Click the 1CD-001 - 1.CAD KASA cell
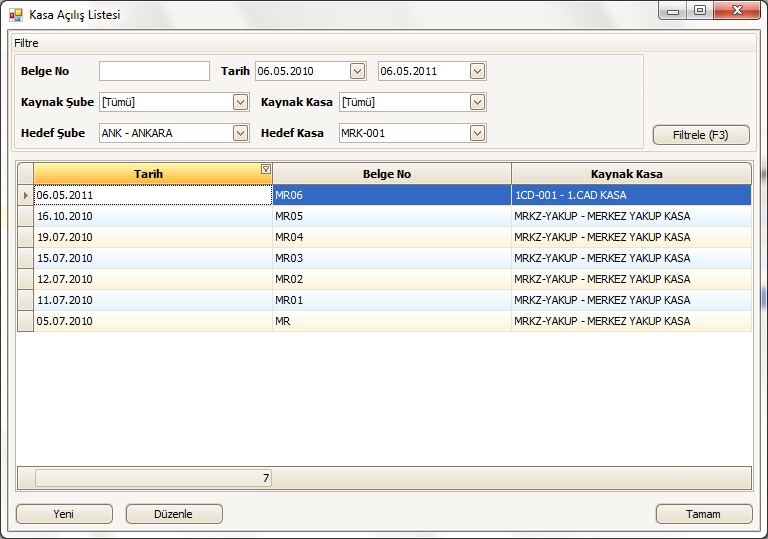The image size is (768, 539). point(631,195)
